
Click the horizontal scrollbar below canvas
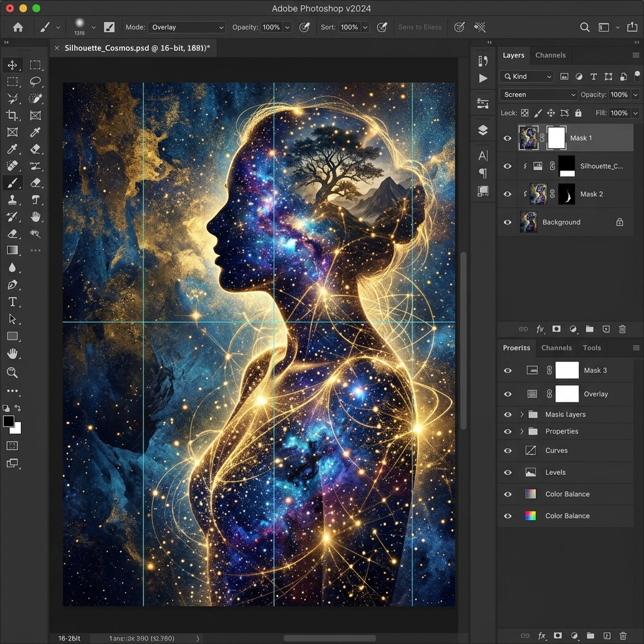click(x=330, y=638)
